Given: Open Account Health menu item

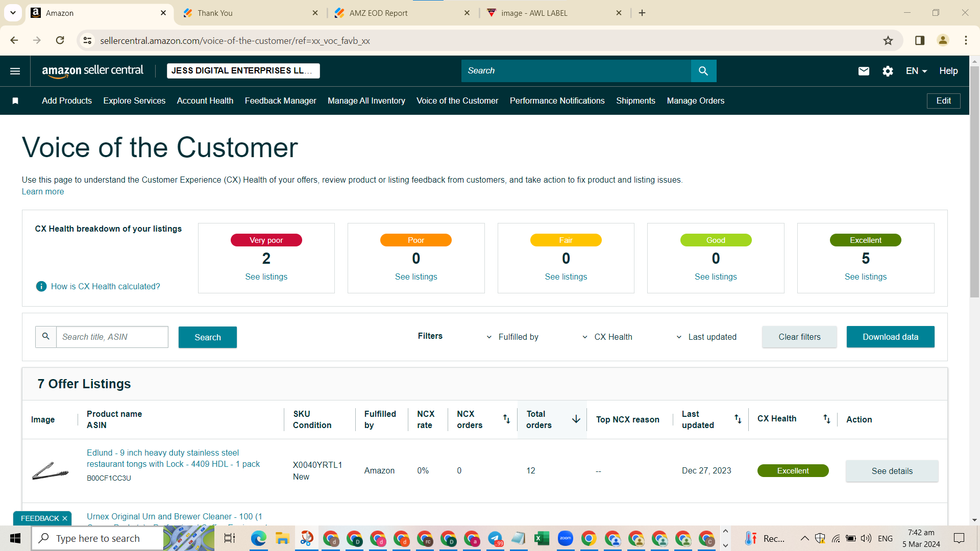Looking at the screenshot, I should click(x=205, y=101).
